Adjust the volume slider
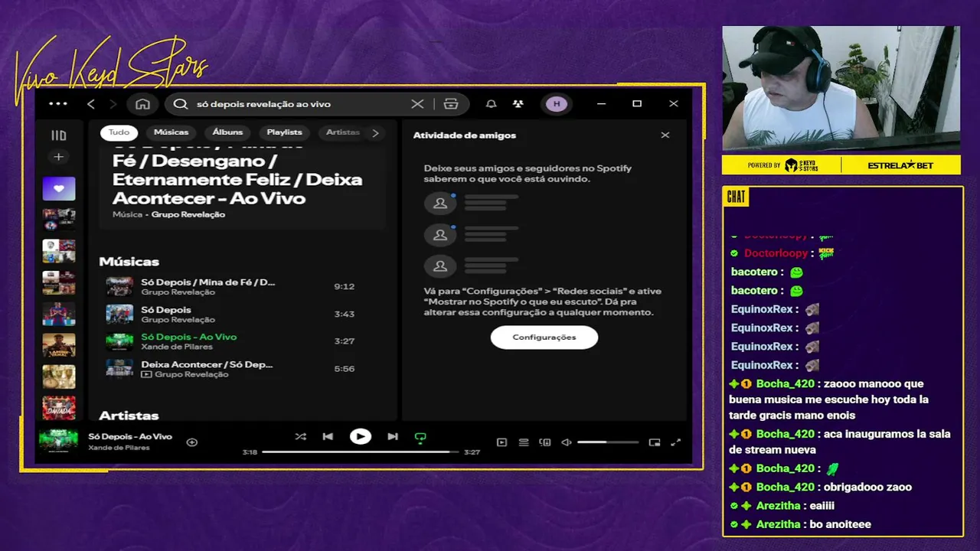This screenshot has height=551, width=980. pyautogui.click(x=608, y=442)
